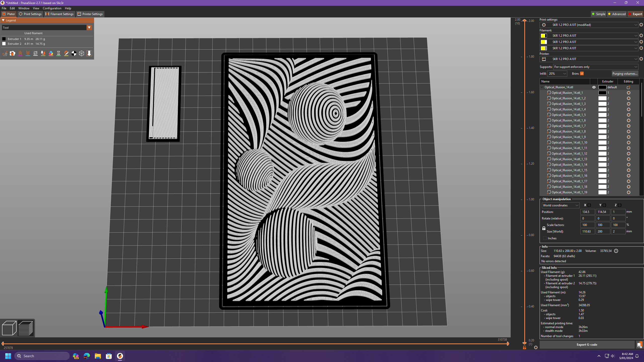
Task: Click Export to SD card icon
Action: click(x=639, y=345)
